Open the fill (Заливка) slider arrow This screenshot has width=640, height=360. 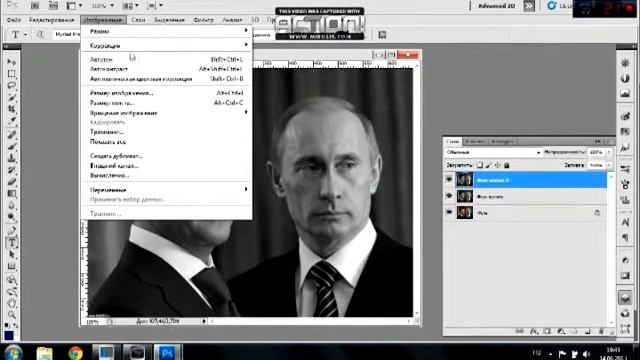(x=609, y=165)
